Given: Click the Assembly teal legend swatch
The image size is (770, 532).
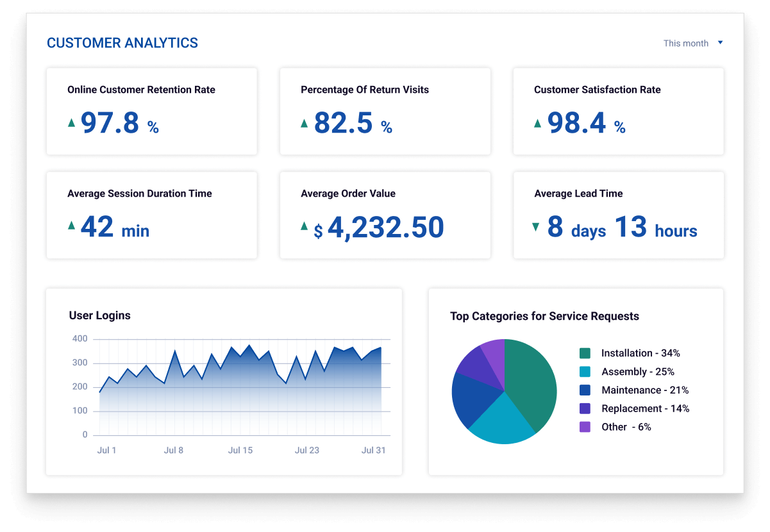Looking at the screenshot, I should [x=585, y=372].
